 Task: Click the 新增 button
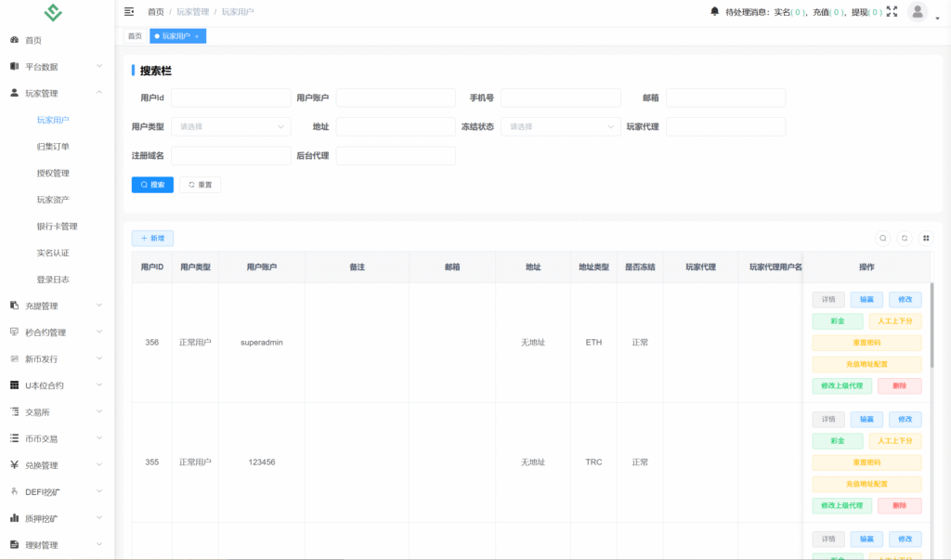click(x=152, y=239)
